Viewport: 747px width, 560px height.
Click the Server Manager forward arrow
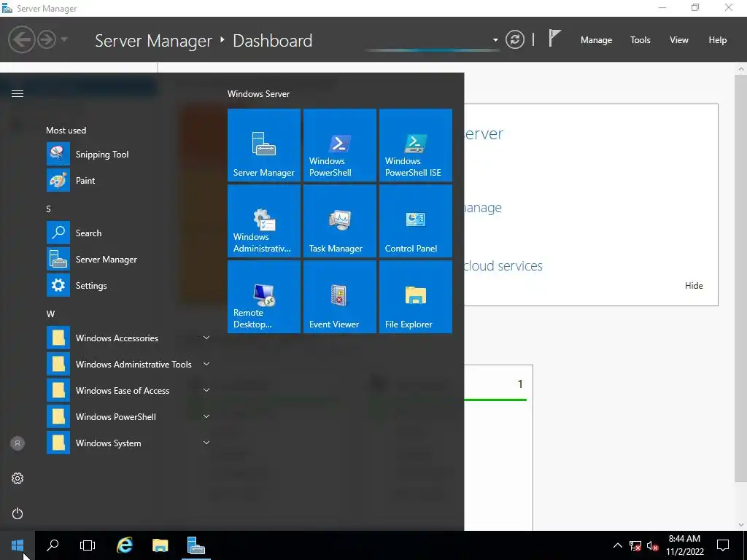coord(46,39)
